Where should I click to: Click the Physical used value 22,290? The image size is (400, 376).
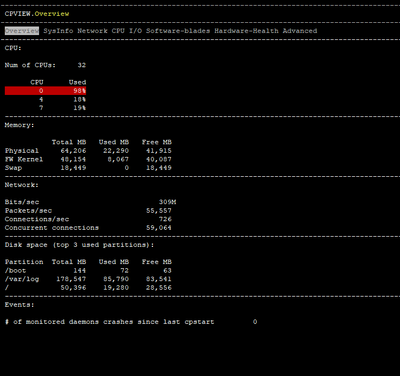point(116,151)
